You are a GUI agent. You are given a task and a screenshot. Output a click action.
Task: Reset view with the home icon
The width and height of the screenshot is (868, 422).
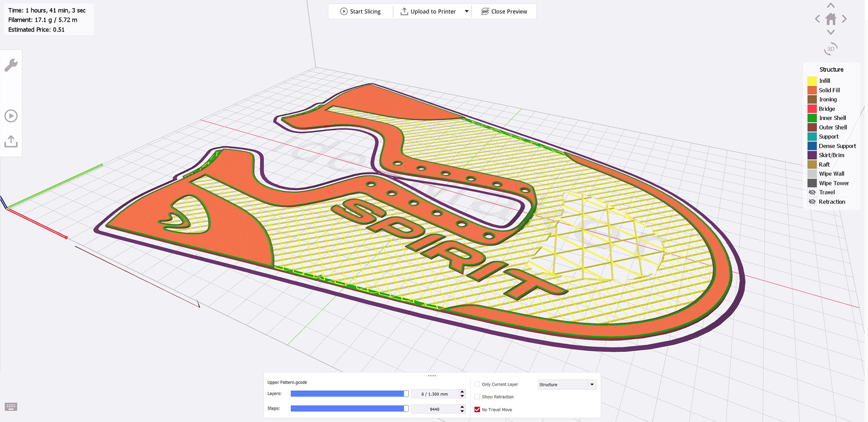(x=831, y=19)
